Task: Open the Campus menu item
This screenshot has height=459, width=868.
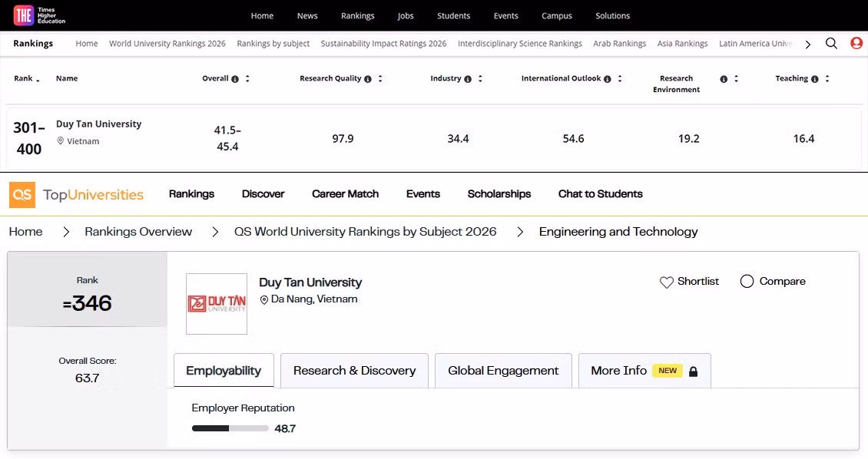Action: 556,15
